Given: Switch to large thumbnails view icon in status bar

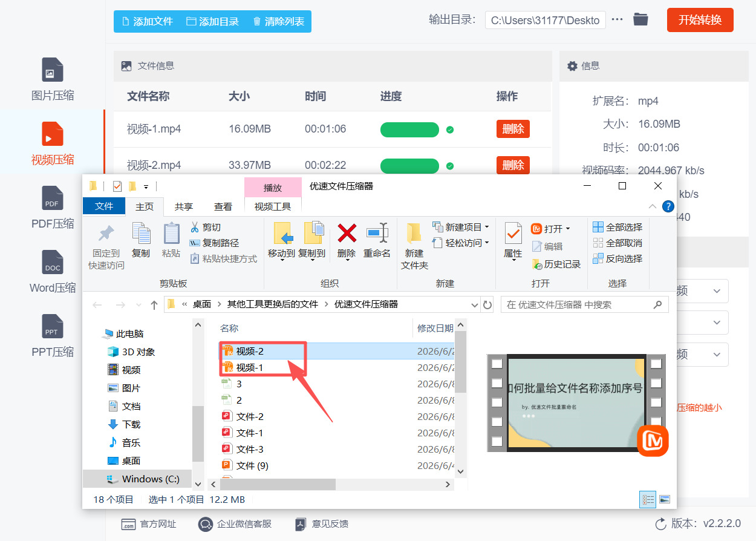Looking at the screenshot, I should click(x=664, y=499).
